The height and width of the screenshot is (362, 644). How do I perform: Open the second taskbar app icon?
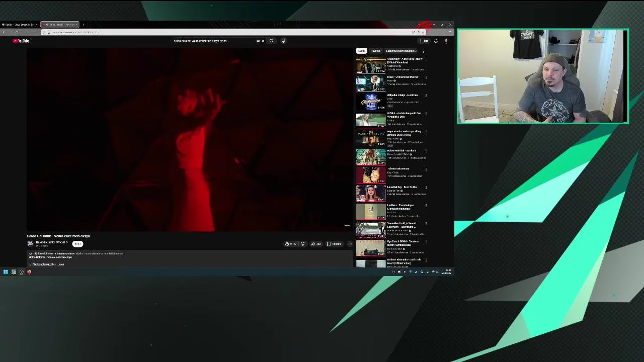click(x=14, y=272)
